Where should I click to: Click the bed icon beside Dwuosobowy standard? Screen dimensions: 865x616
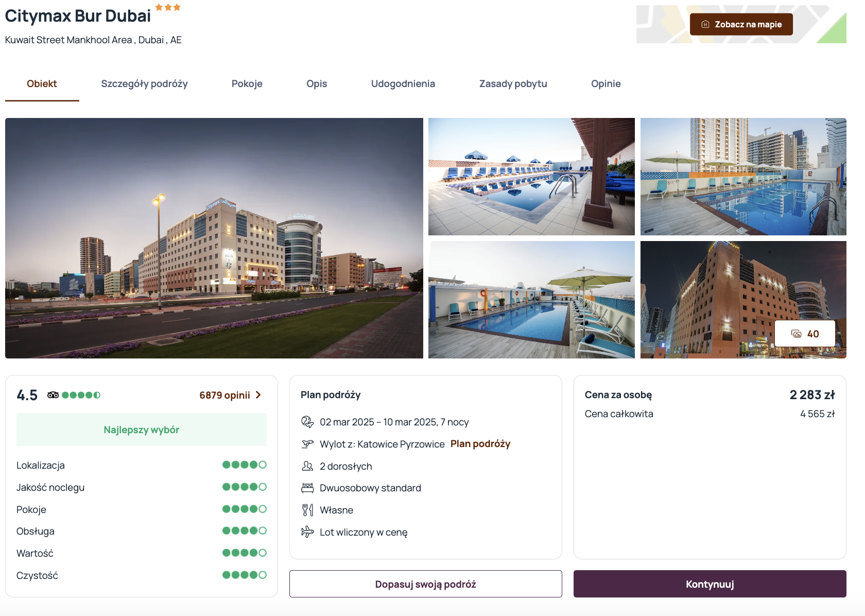click(307, 488)
